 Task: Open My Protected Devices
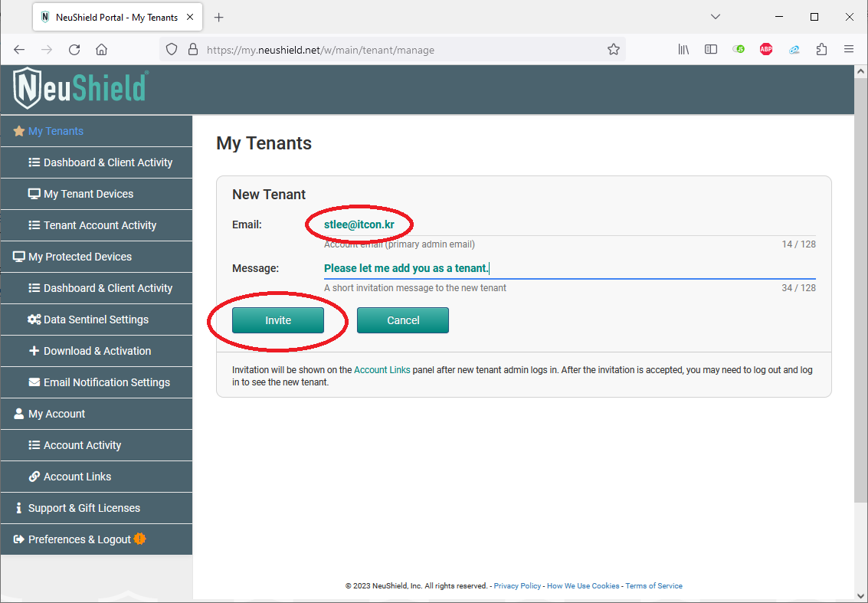click(97, 257)
